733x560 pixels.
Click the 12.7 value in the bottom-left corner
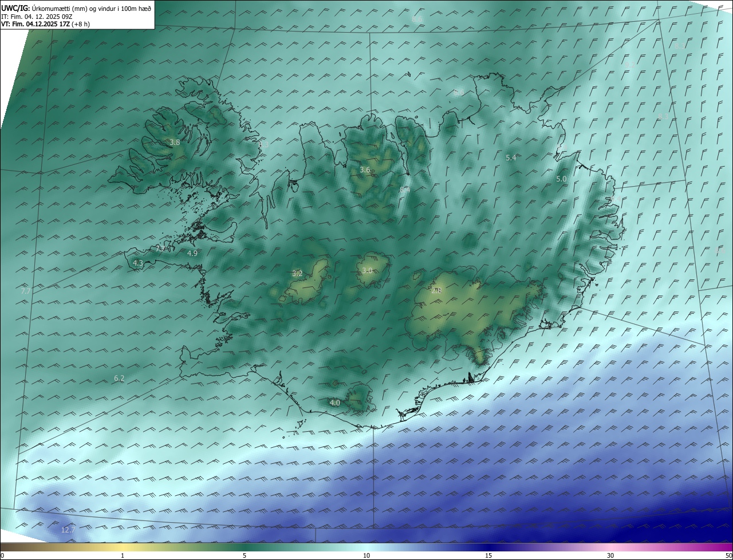[68, 530]
